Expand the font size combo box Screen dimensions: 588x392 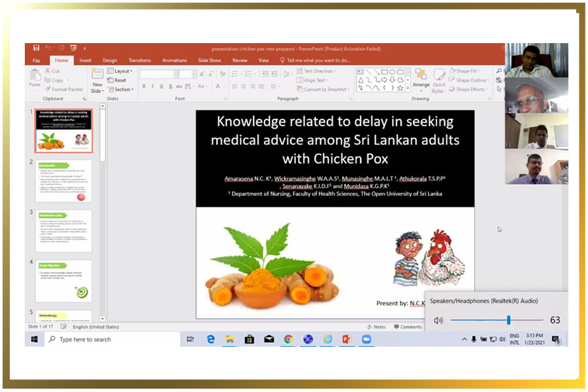[x=194, y=74]
